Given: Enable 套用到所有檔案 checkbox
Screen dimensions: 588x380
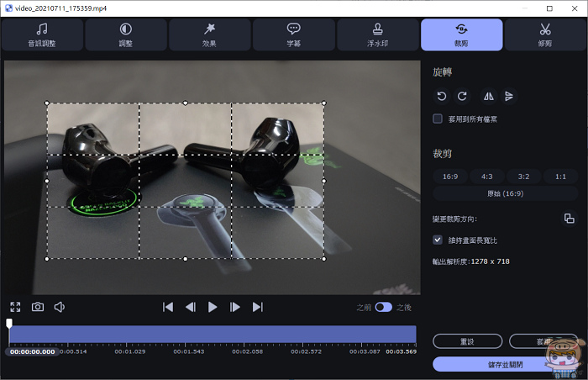Looking at the screenshot, I should click(x=438, y=119).
